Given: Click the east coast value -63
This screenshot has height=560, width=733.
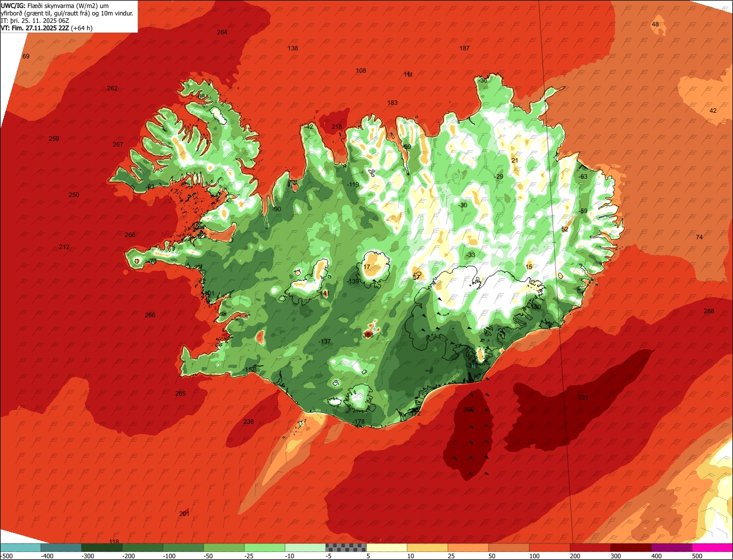Looking at the screenshot, I should (582, 176).
